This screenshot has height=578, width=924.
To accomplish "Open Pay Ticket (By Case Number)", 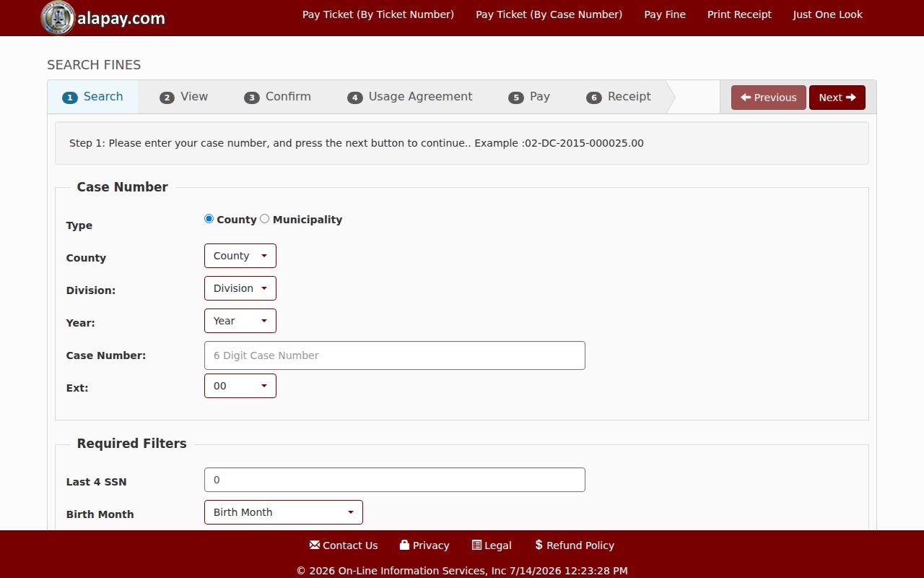I will 549,14.
